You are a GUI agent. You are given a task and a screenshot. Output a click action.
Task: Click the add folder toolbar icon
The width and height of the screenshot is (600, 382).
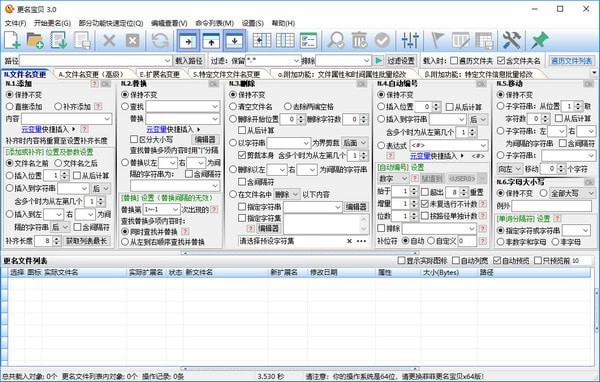[x=35, y=40]
